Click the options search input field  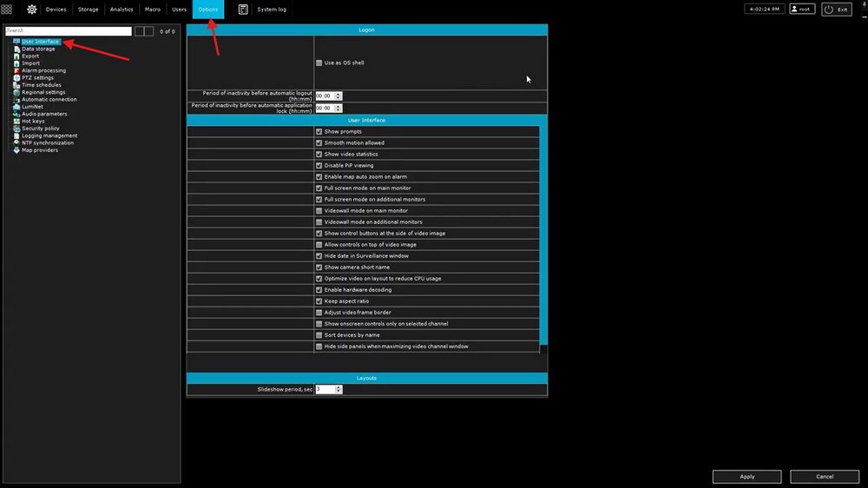point(69,31)
